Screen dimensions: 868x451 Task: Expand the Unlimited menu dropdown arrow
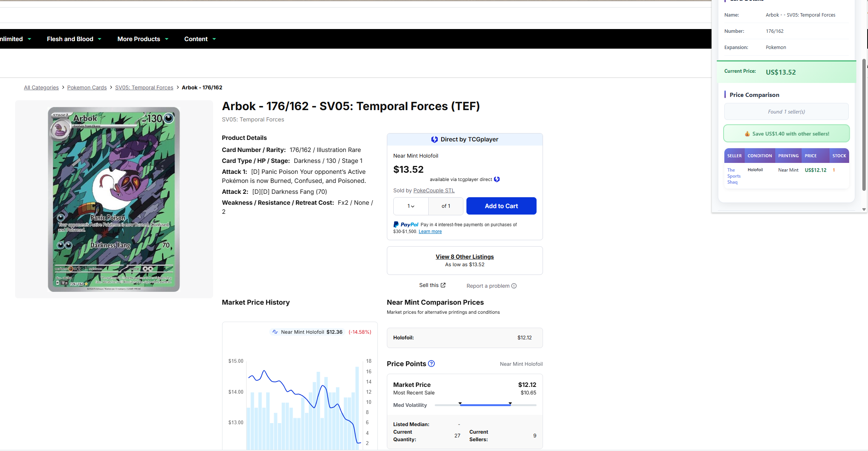point(29,39)
